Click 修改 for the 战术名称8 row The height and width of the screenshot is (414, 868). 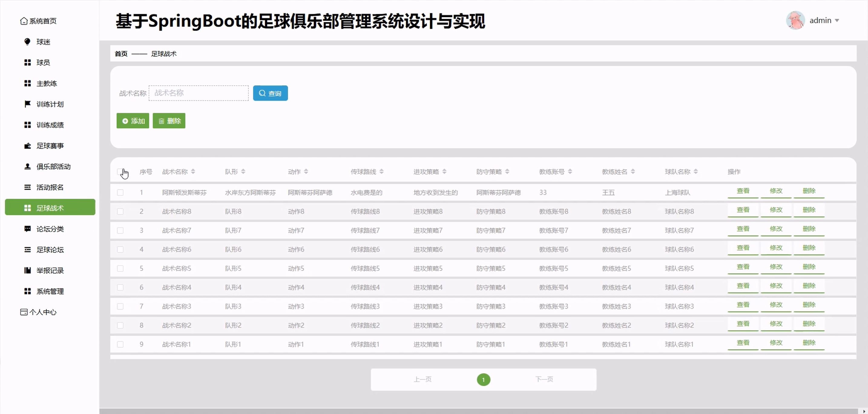pyautogui.click(x=776, y=210)
